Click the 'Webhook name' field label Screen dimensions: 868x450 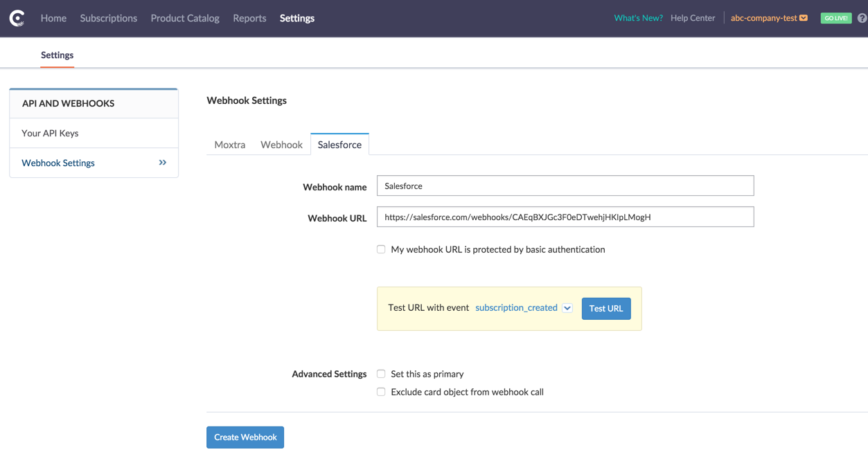point(335,187)
